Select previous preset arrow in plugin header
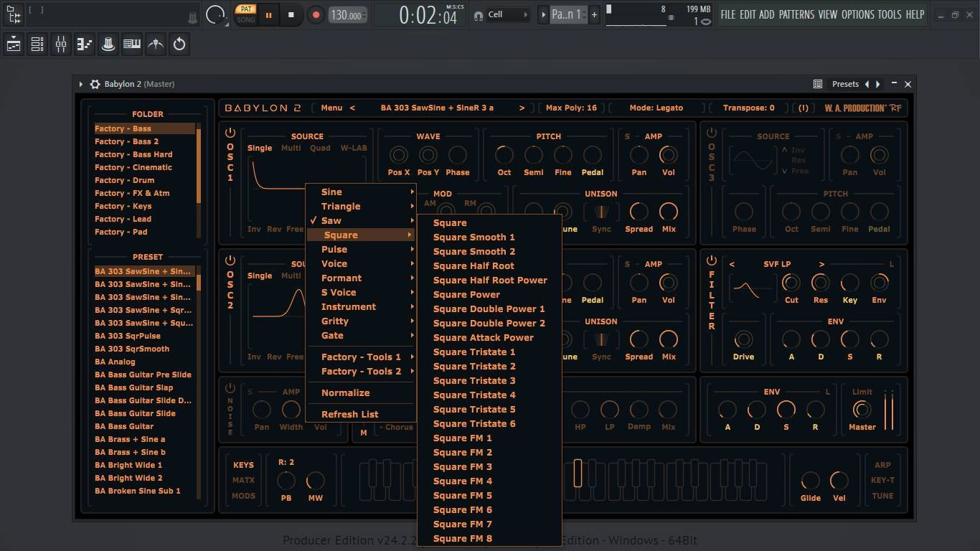Screen dimensions: 980x551 pos(867,84)
